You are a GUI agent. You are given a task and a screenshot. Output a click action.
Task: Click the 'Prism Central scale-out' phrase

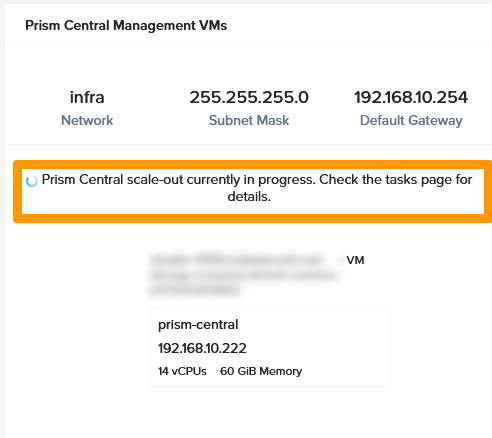point(112,180)
